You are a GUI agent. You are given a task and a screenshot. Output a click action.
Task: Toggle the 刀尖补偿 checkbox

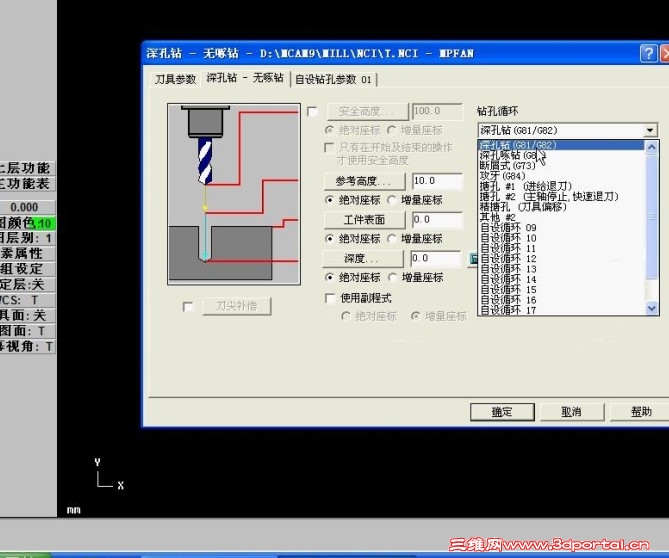click(188, 306)
